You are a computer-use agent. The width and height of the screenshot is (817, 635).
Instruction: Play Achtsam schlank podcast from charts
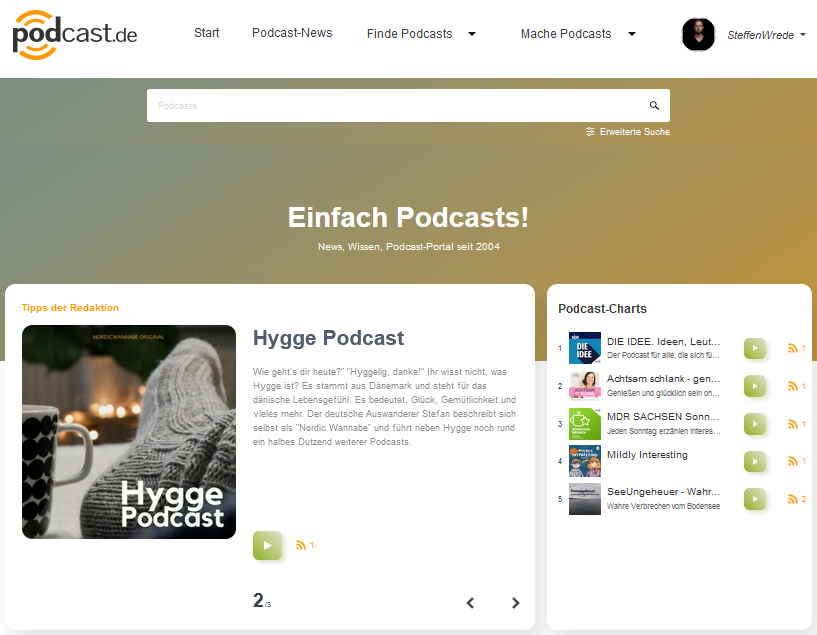[754, 386]
